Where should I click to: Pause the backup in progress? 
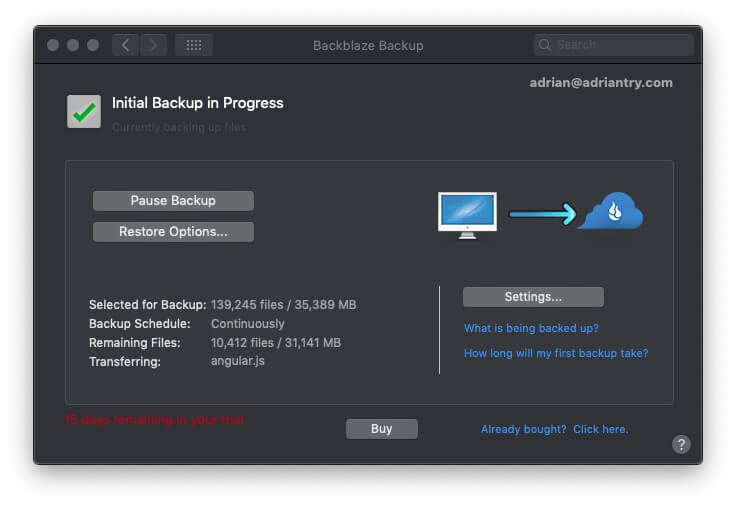click(173, 201)
